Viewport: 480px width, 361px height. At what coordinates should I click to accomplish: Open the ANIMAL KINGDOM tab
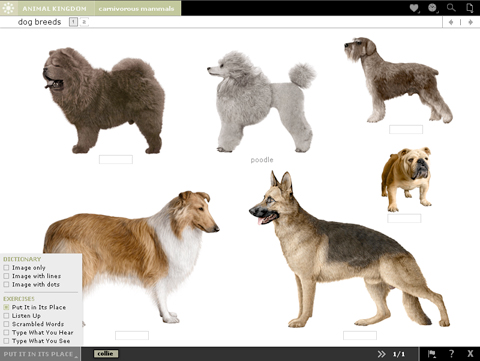(55, 8)
